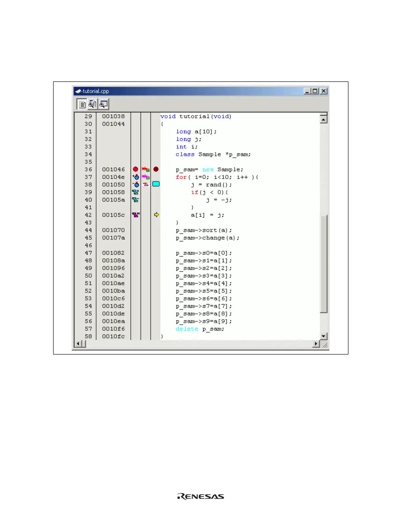Click the 'delete p_sam;' line
Image resolution: width=402 pixels, height=532 pixels.
[x=200, y=329]
